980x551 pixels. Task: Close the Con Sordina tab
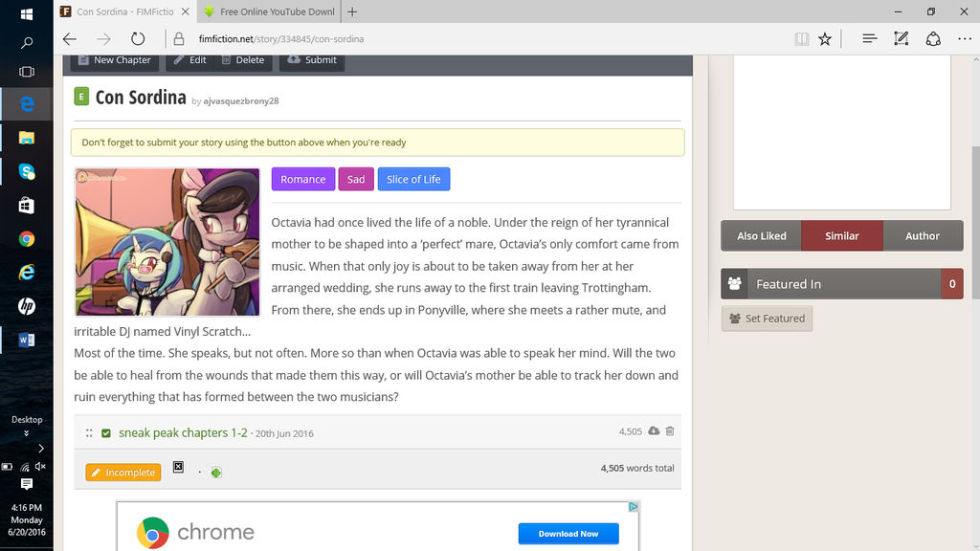[x=185, y=11]
